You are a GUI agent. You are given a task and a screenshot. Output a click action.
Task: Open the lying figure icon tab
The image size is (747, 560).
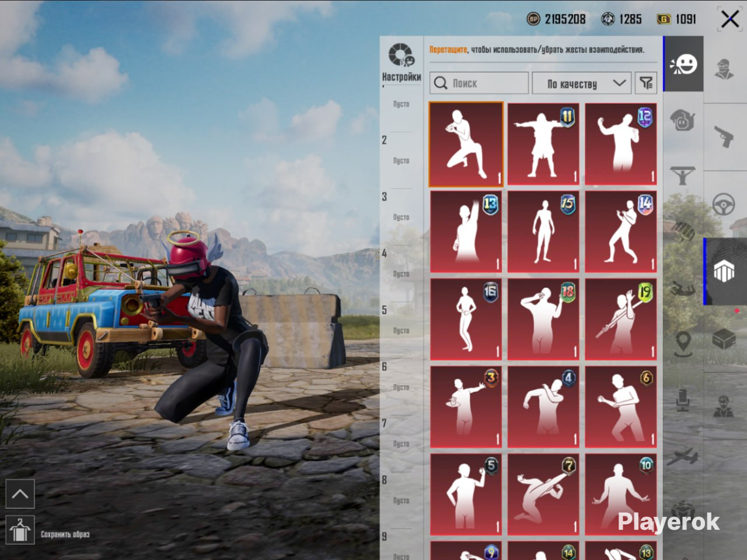682,288
